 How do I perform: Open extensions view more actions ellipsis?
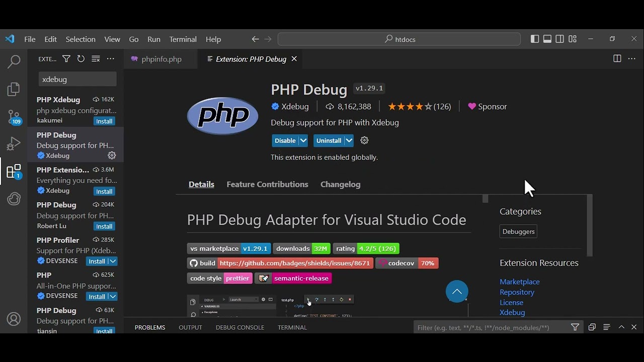(110, 59)
